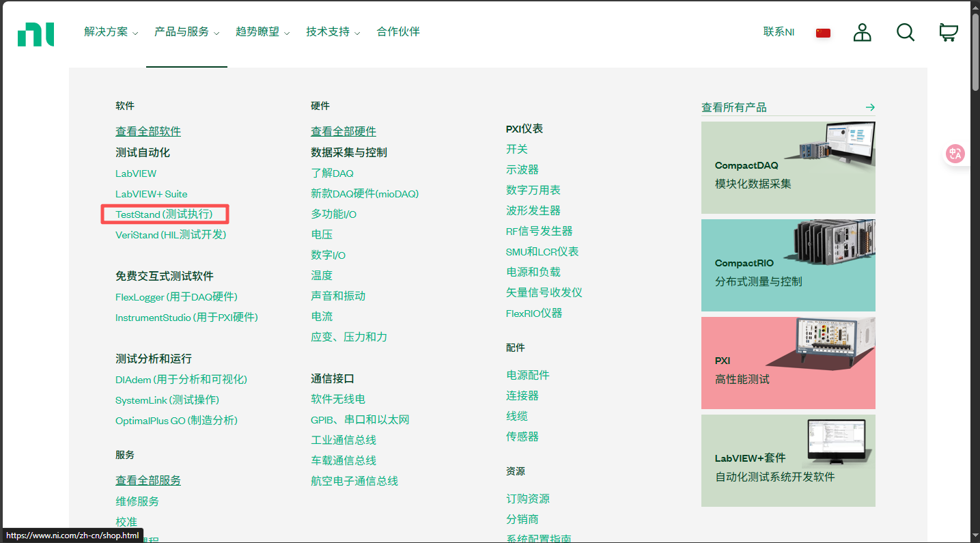Open OptimalPlus GO (制造分析) link
980x543 pixels.
[x=176, y=421]
